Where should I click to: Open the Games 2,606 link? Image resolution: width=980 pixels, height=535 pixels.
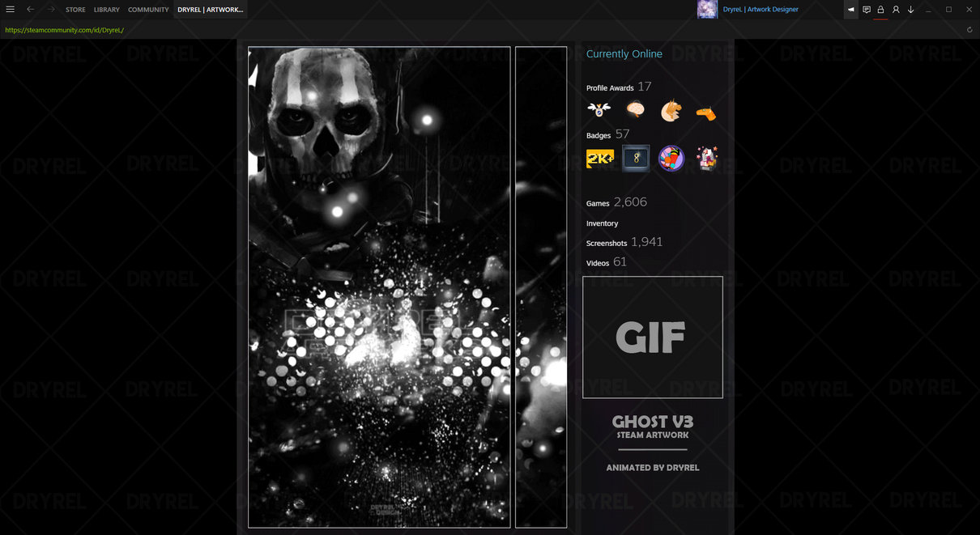616,202
